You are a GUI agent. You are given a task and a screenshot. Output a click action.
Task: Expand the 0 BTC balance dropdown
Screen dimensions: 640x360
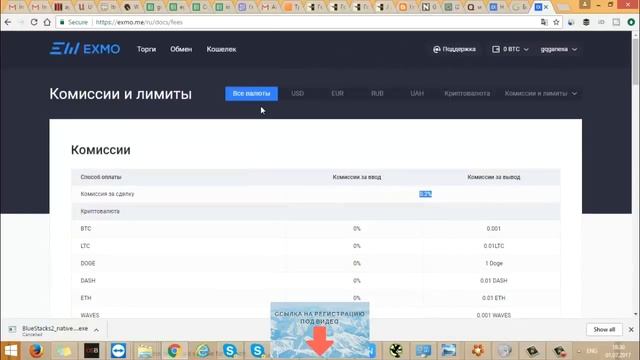[526, 49]
